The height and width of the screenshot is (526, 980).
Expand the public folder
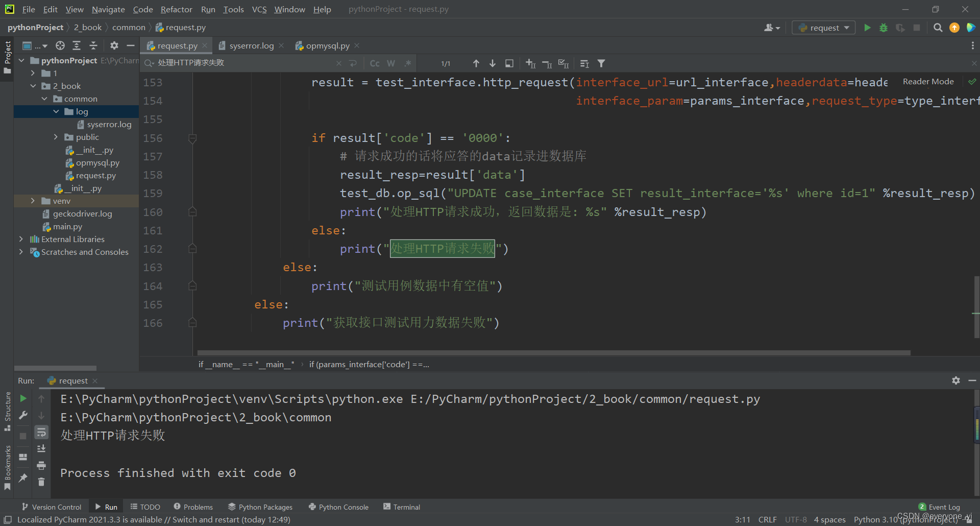pos(56,137)
